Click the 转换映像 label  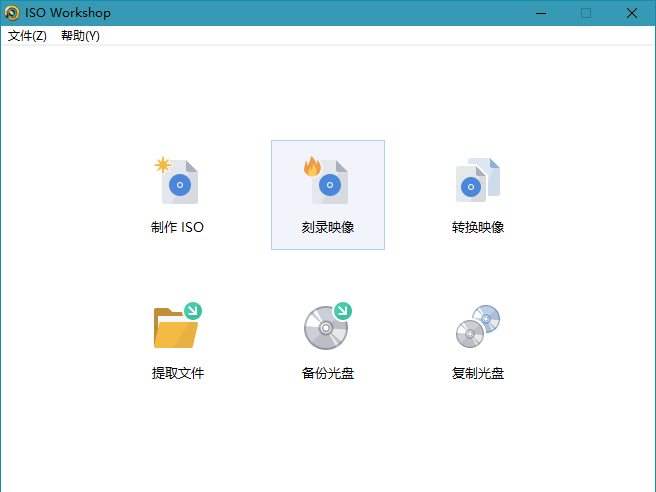click(x=478, y=227)
